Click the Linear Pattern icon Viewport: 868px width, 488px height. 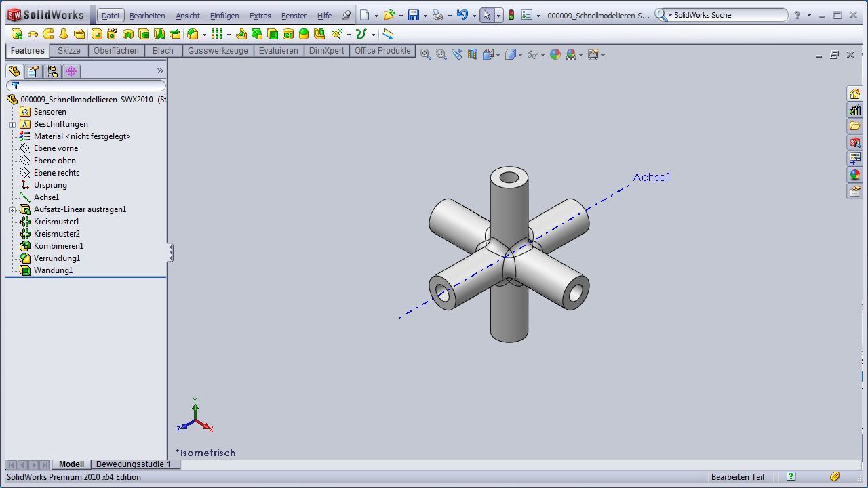[x=217, y=34]
